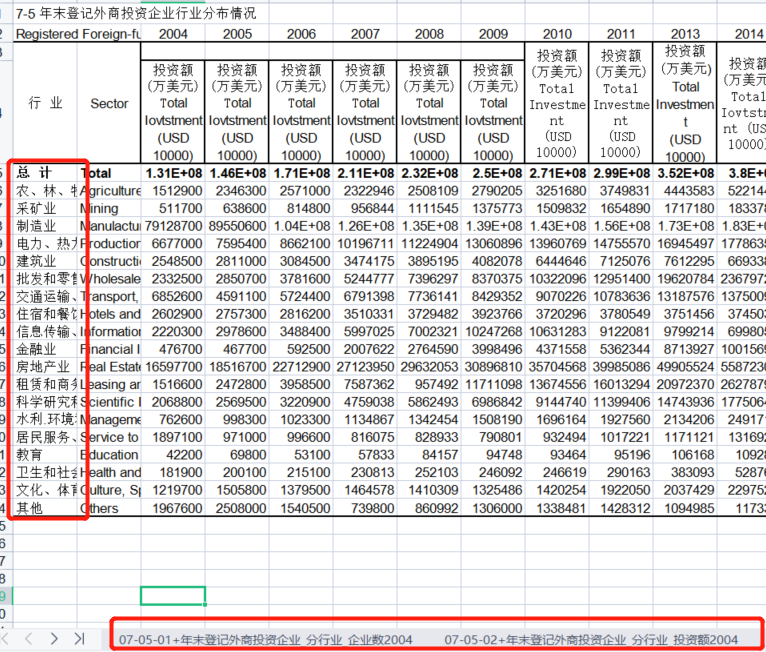Select the 2010 year header cell
The image size is (766, 652).
click(557, 34)
